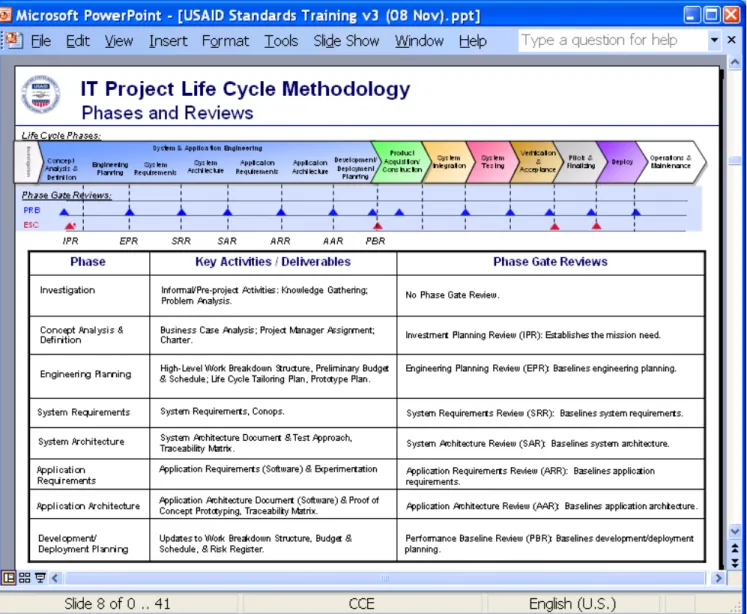Click the Verification & Acceptance chevron
The width and height of the screenshot is (747, 614).
pos(536,162)
